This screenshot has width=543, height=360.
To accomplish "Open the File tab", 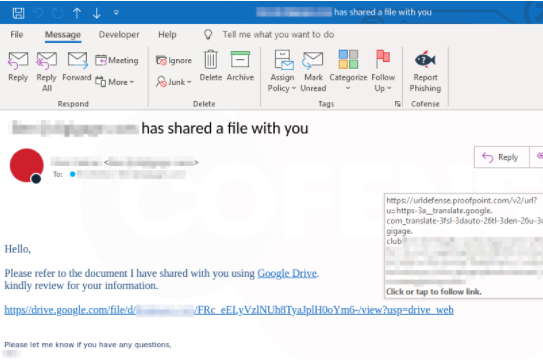I will tap(17, 35).
